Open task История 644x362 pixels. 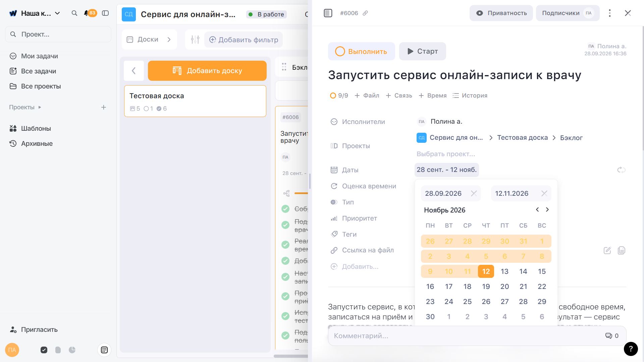pos(470,96)
